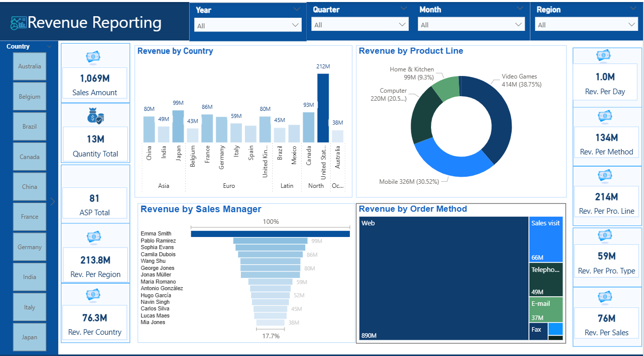
Task: Click the United States revenue bar
Action: [x=323, y=108]
